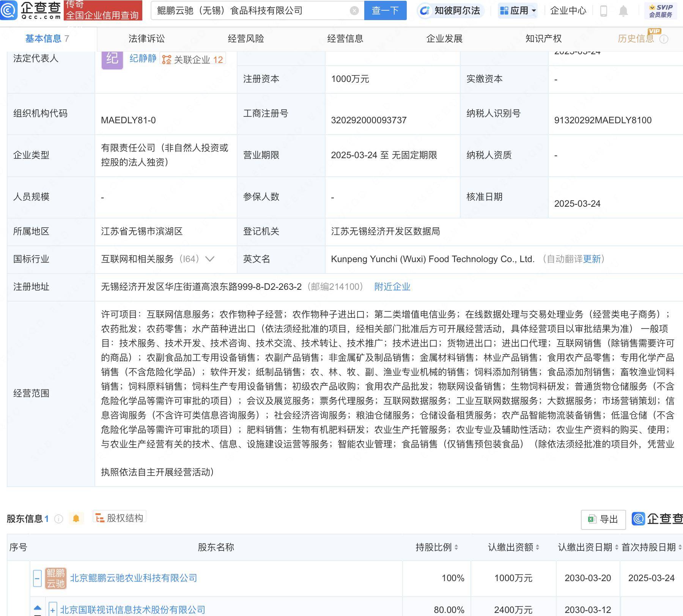The width and height of the screenshot is (683, 616).
Task: Expand the 国标行业 I64 chevron
Action: pos(209,259)
